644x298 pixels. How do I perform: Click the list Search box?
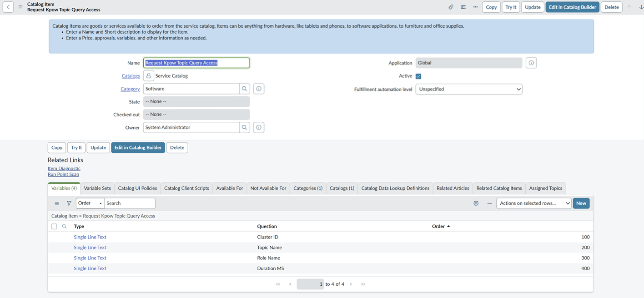(130, 204)
